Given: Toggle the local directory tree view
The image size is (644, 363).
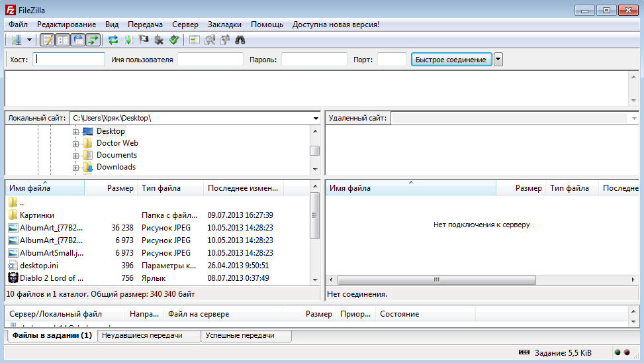Looking at the screenshot, I should click(x=63, y=40).
